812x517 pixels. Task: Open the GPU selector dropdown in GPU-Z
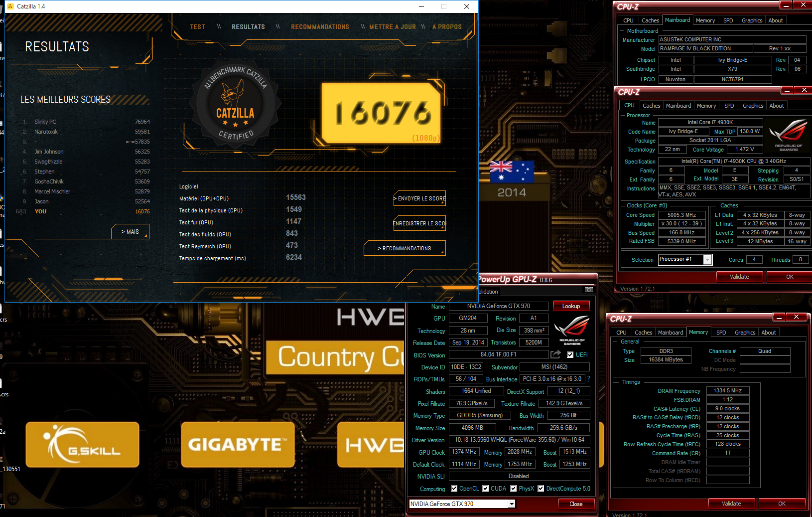[512, 504]
